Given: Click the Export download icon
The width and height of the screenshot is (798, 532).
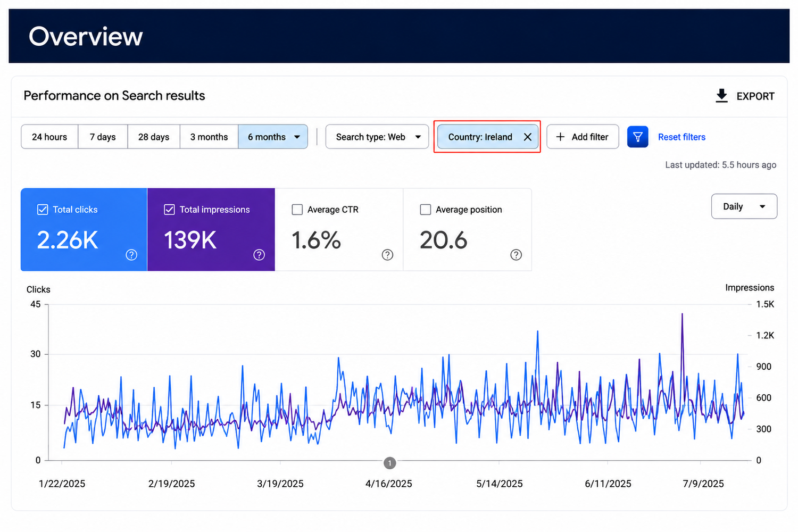Looking at the screenshot, I should [721, 96].
